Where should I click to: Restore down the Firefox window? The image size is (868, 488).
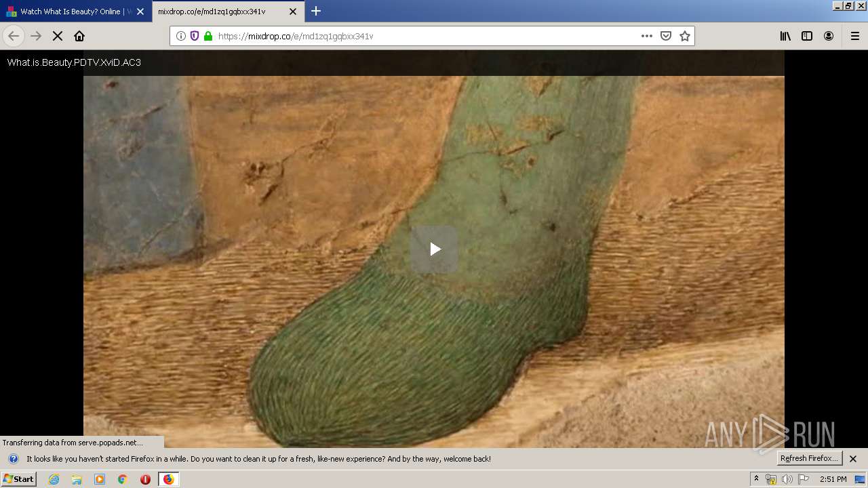coord(848,5)
